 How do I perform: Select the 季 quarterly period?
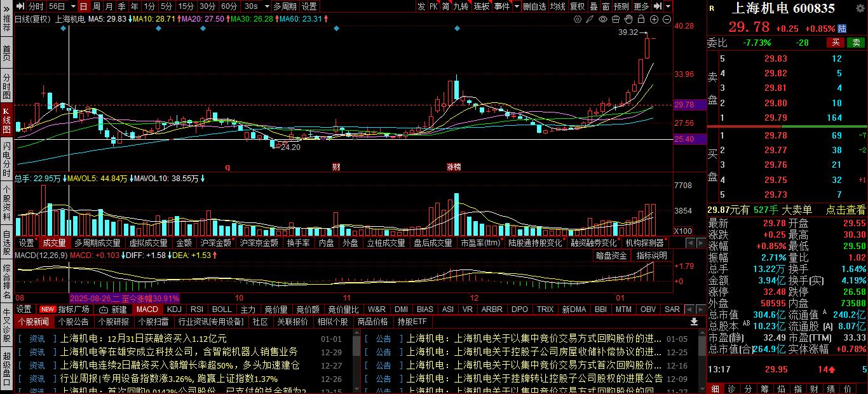[x=121, y=6]
